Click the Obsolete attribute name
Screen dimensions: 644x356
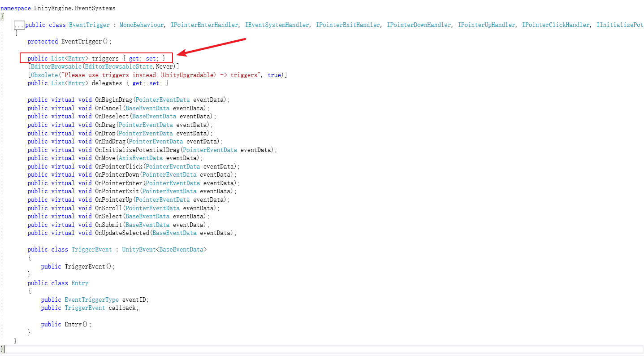click(x=44, y=75)
